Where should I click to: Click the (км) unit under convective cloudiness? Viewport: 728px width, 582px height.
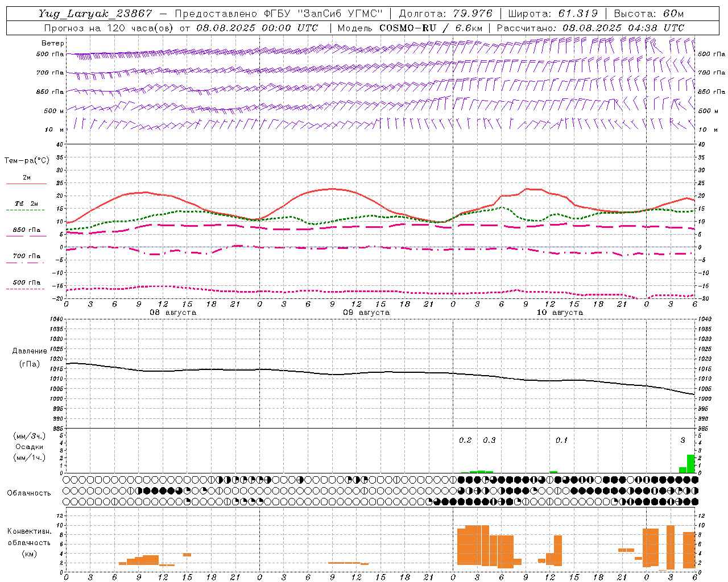click(30, 554)
